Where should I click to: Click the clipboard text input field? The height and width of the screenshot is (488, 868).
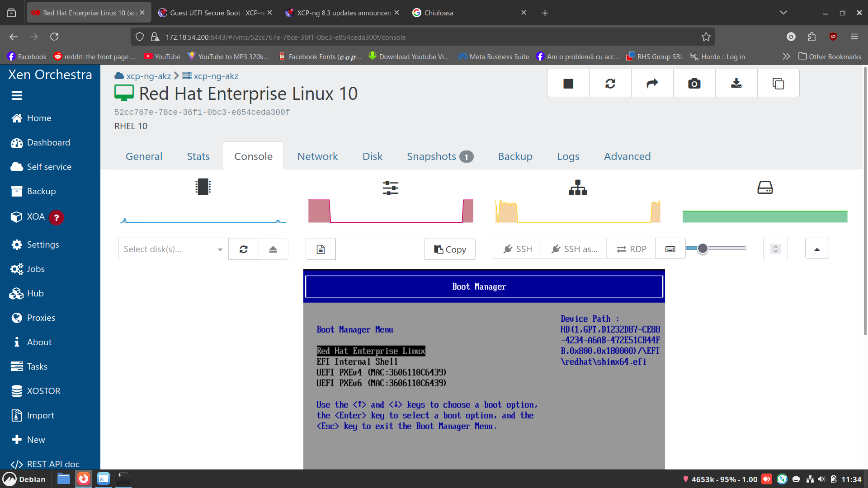pyautogui.click(x=380, y=249)
